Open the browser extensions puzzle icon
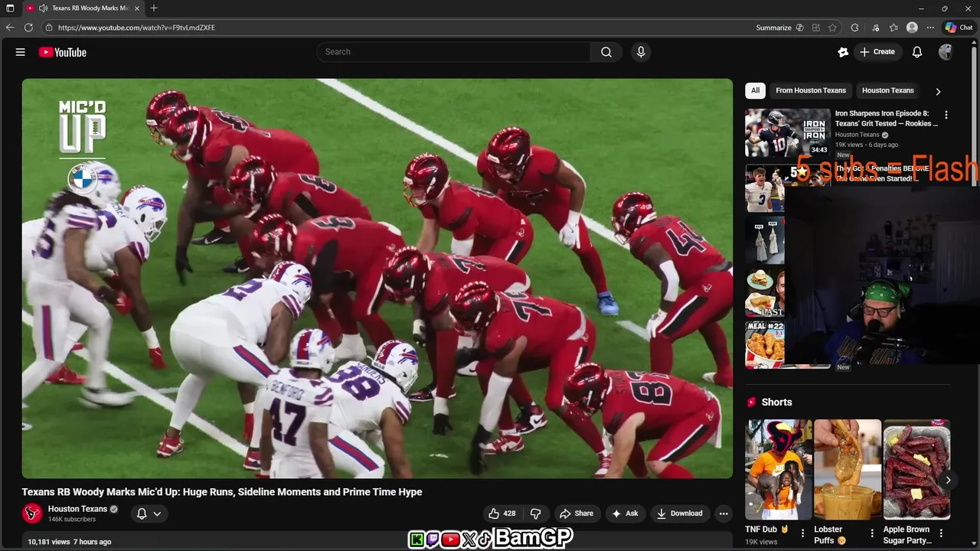The height and width of the screenshot is (551, 980). (x=854, y=28)
